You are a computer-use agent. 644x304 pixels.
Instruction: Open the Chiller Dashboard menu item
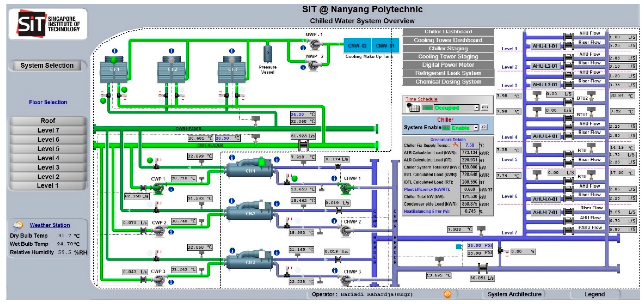click(x=448, y=32)
